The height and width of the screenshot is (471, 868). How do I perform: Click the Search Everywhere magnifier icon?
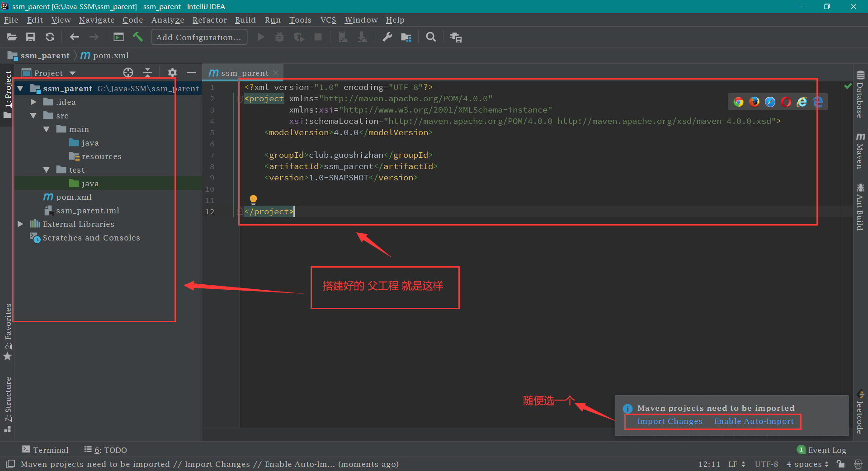point(431,37)
